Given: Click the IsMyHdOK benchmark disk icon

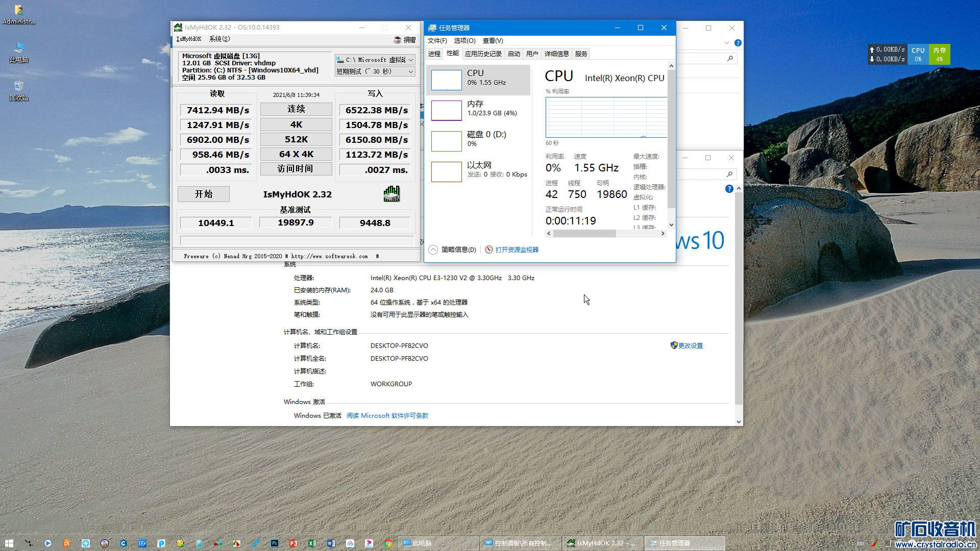Looking at the screenshot, I should point(391,194).
